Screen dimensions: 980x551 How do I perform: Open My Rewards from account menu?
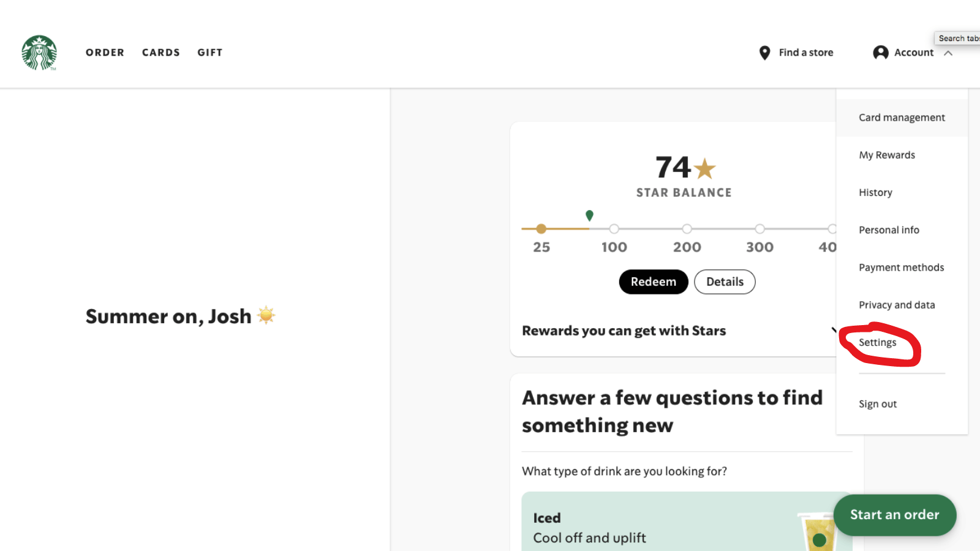point(886,155)
